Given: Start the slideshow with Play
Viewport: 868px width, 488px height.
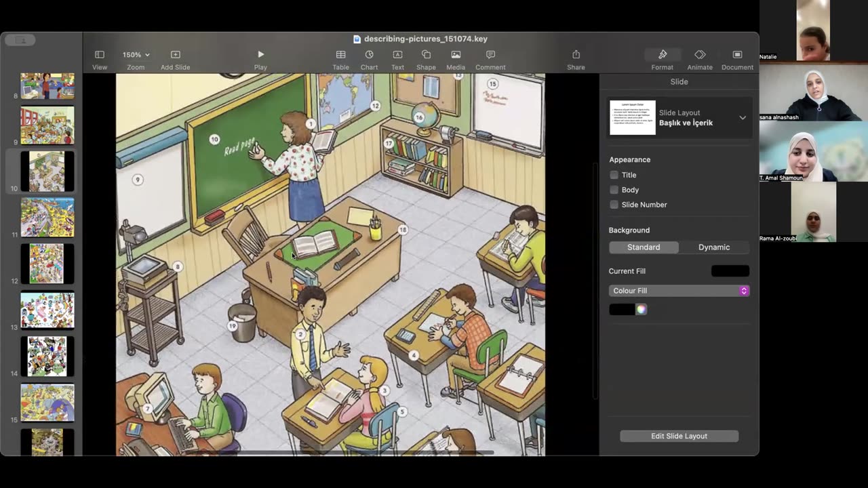Looking at the screenshot, I should click(260, 54).
